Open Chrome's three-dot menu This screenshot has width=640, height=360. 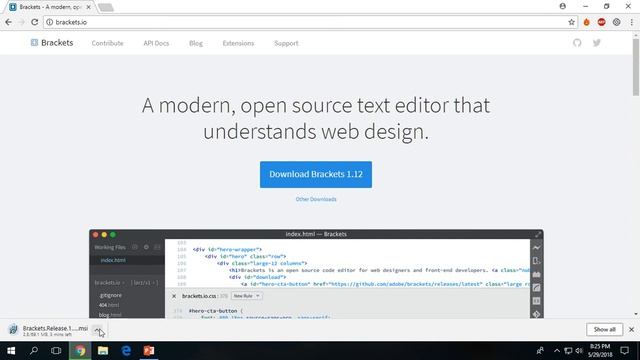pyautogui.click(x=631, y=22)
